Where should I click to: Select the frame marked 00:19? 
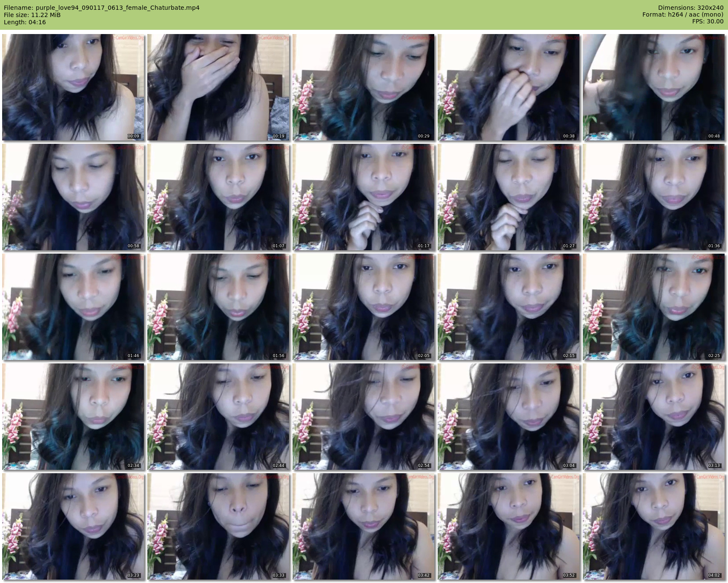pos(218,87)
